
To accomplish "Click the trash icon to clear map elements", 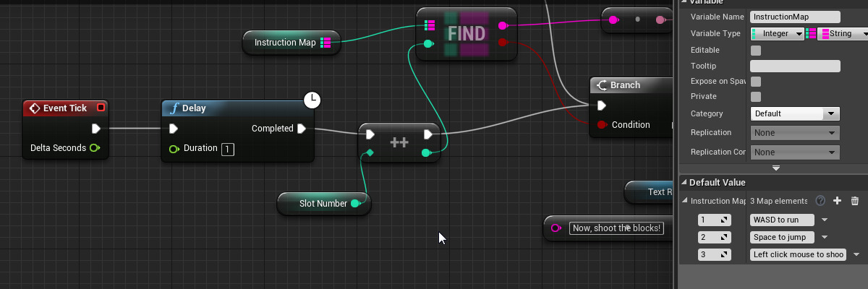I will coord(854,201).
